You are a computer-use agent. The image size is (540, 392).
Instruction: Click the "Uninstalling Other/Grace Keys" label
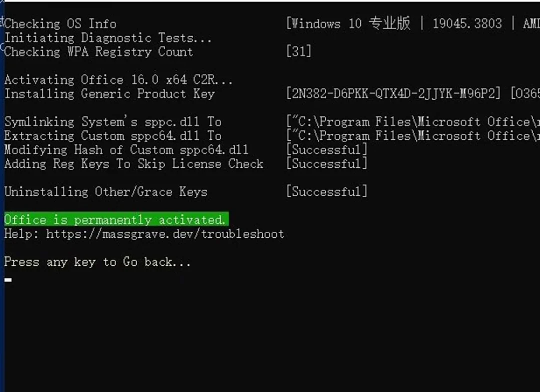(x=105, y=192)
